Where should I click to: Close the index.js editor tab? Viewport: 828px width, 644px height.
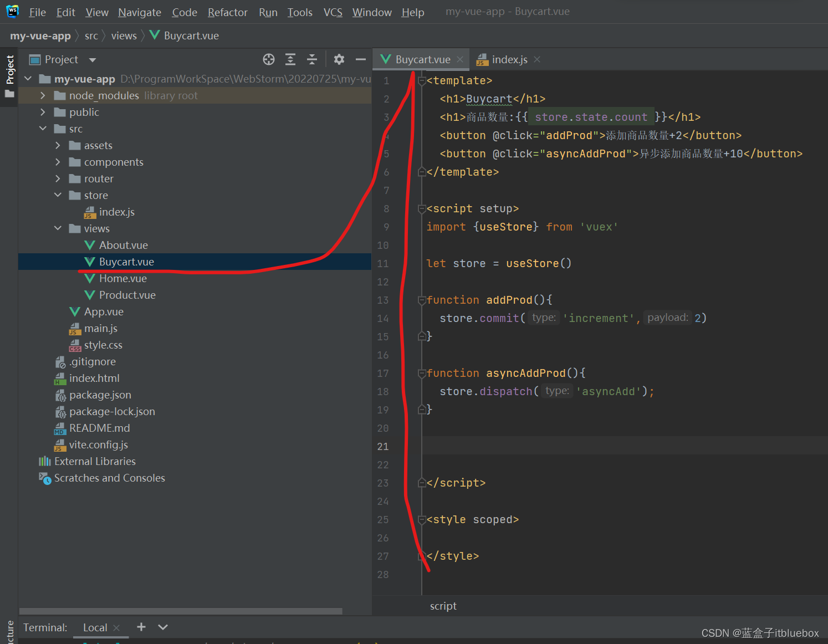pos(537,59)
